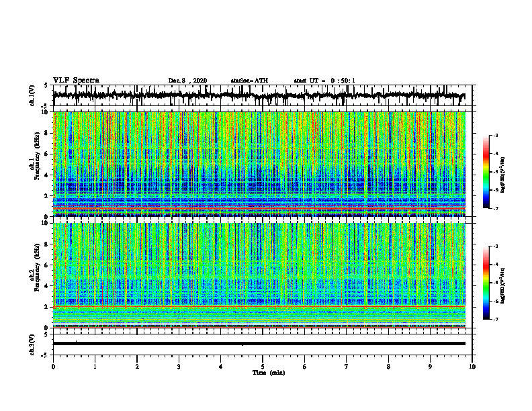Click the 'ch.3(V)' axis label
The image size is (532, 411).
point(32,345)
